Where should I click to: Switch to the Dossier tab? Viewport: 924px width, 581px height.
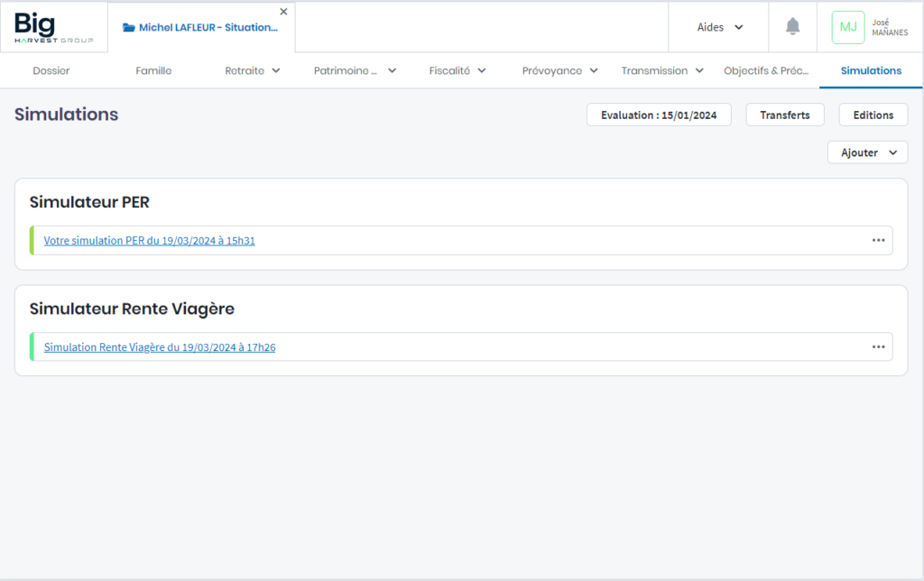51,70
